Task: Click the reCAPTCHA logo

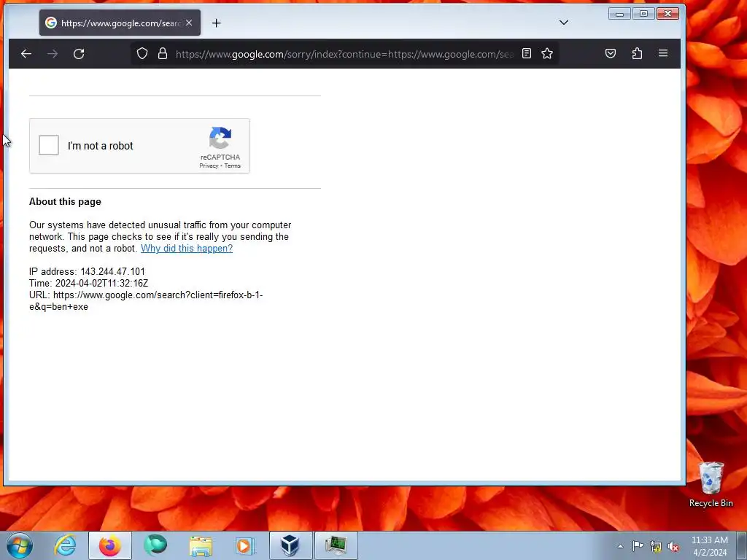Action: tap(220, 138)
